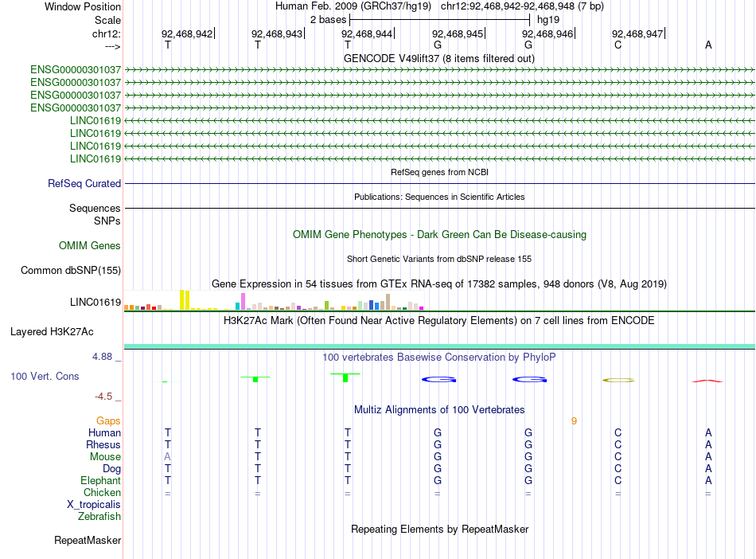Screen dimensions: 756x559
Task: Select the 'Elephant' alignment row label
Action: 100,480
